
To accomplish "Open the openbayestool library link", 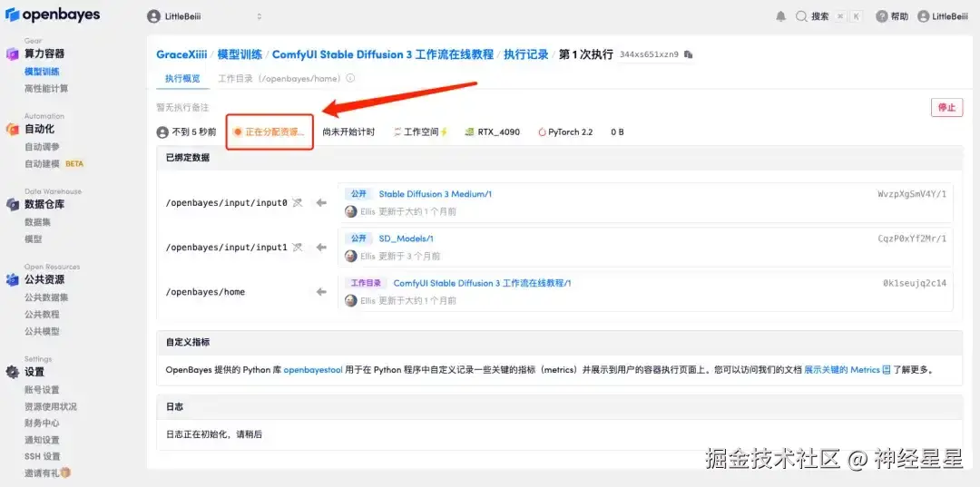I will [x=313, y=370].
